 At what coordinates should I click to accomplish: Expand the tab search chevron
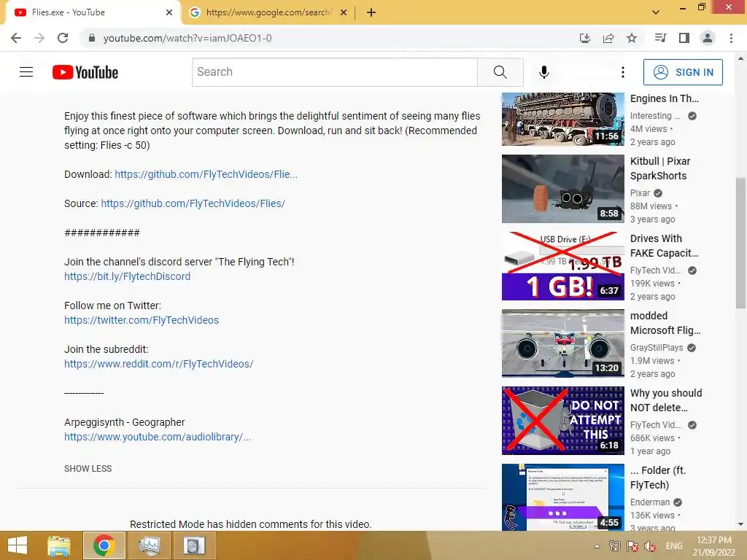(x=656, y=12)
